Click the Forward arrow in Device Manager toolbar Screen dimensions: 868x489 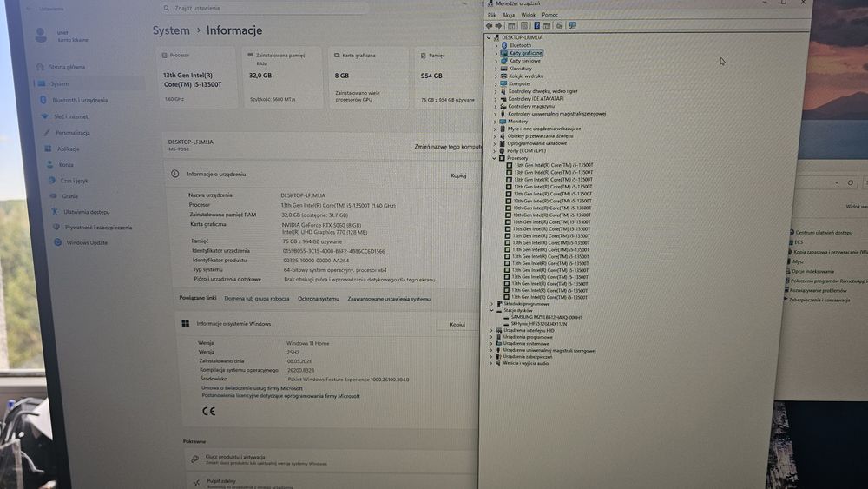pos(498,25)
